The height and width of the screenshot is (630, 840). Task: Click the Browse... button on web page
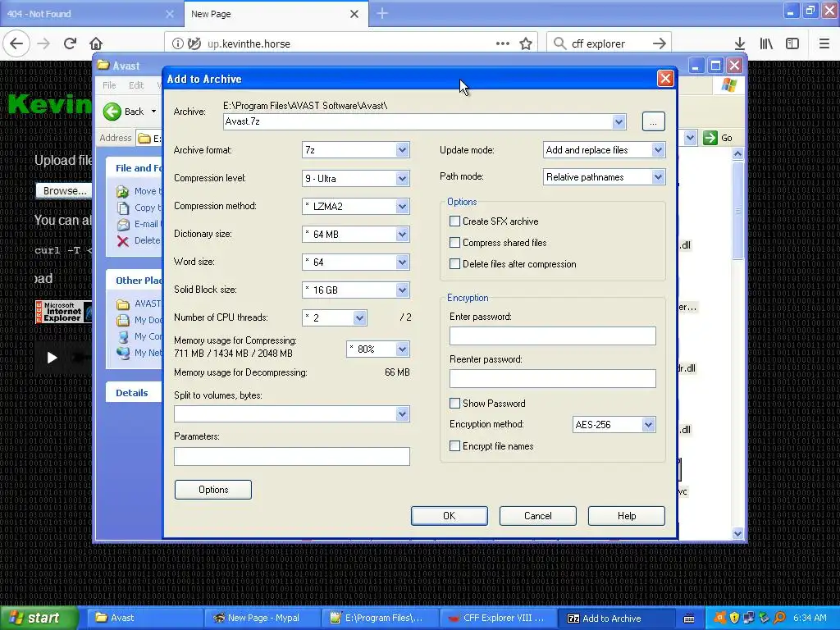64,190
